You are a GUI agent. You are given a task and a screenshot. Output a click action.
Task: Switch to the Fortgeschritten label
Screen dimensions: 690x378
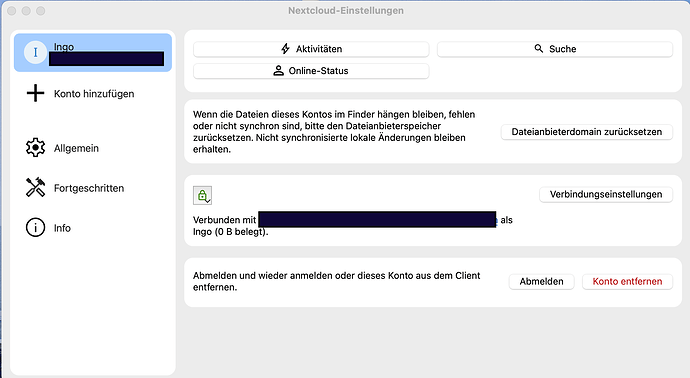(x=89, y=188)
